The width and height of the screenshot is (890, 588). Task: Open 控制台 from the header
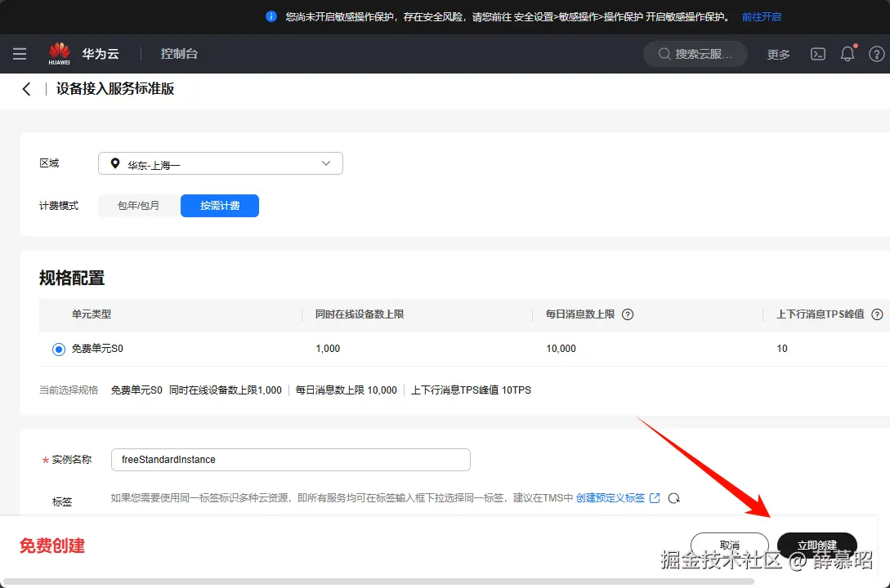click(179, 54)
